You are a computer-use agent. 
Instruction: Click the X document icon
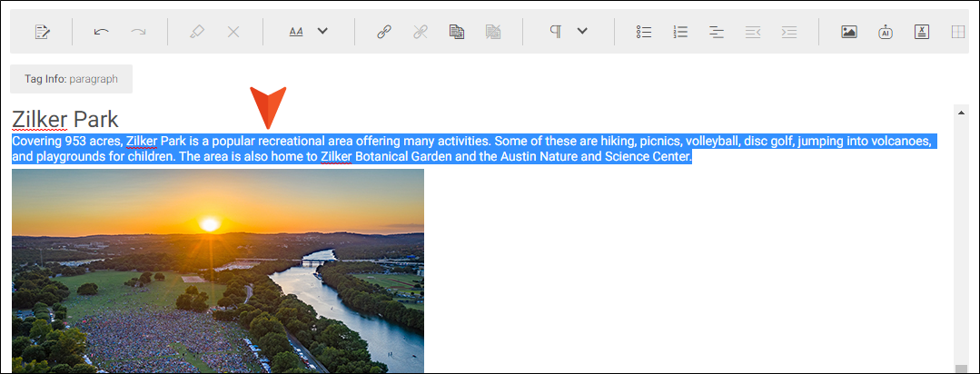pyautogui.click(x=921, y=32)
